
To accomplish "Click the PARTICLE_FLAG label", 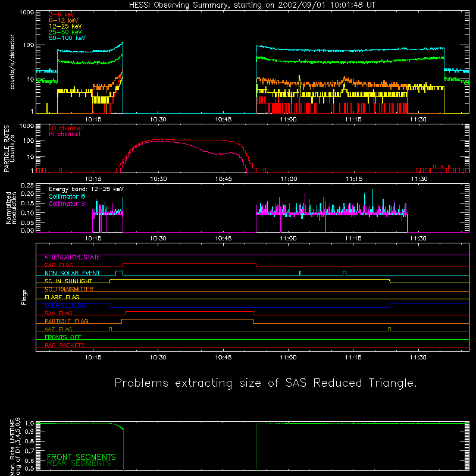I will pyautogui.click(x=67, y=321).
